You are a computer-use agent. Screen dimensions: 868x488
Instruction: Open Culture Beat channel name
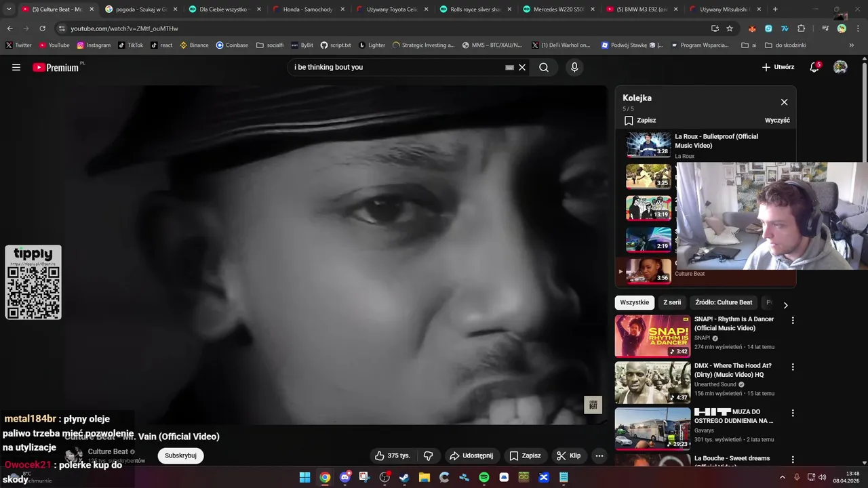108,451
